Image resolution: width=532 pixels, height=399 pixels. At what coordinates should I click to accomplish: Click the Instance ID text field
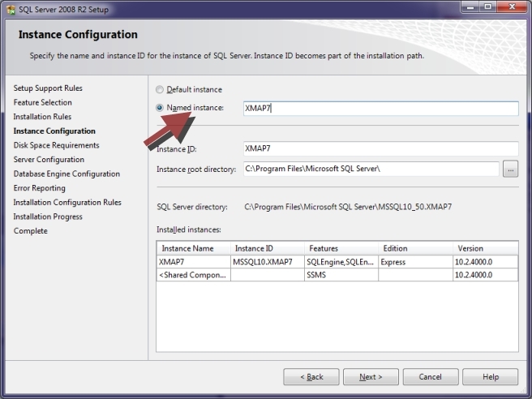click(380, 148)
